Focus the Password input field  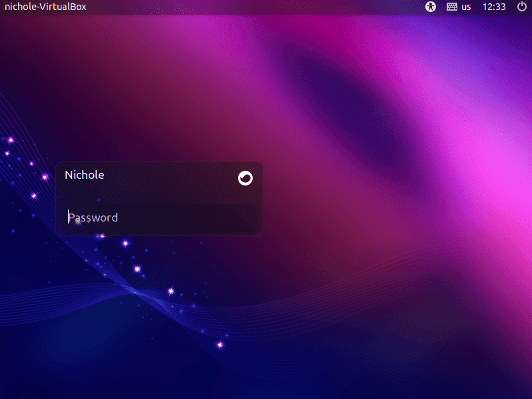coord(160,218)
